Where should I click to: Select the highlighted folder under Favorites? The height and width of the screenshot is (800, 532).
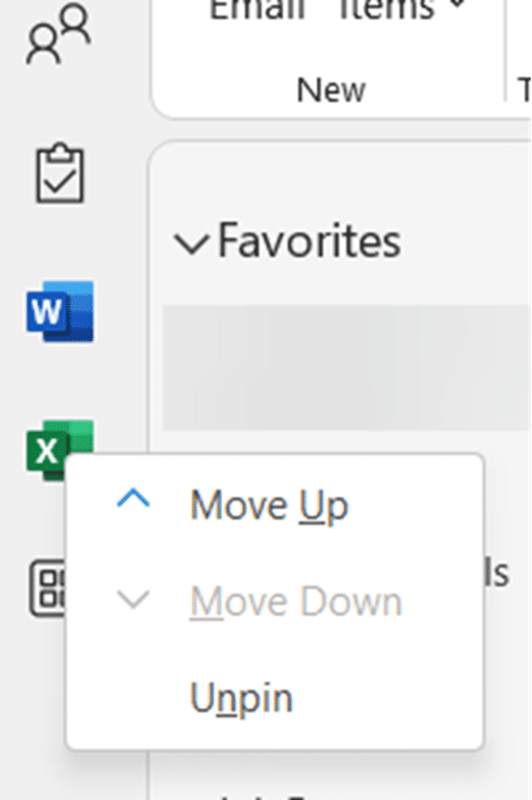click(x=345, y=368)
